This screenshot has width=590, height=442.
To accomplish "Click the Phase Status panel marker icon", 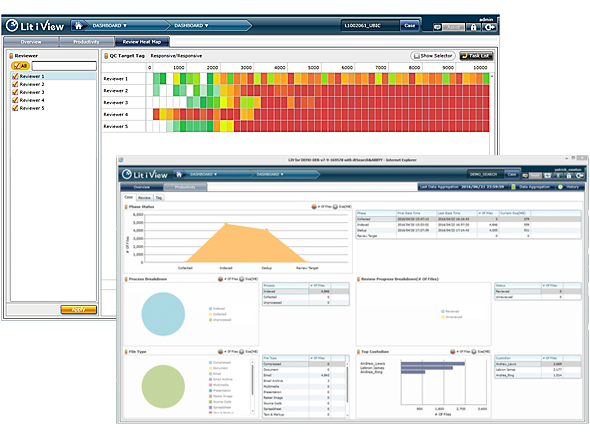I will click(x=126, y=207).
